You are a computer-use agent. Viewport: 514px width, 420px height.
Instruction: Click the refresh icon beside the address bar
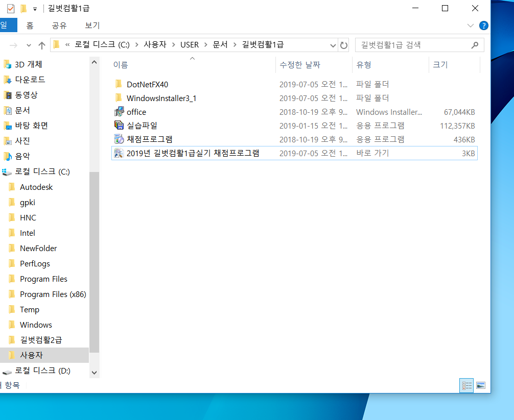[344, 45]
